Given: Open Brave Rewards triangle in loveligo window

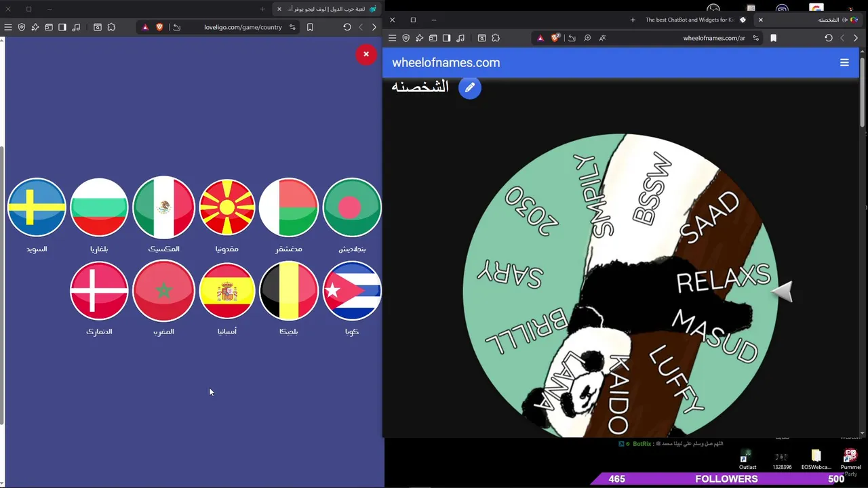Looking at the screenshot, I should click(145, 27).
